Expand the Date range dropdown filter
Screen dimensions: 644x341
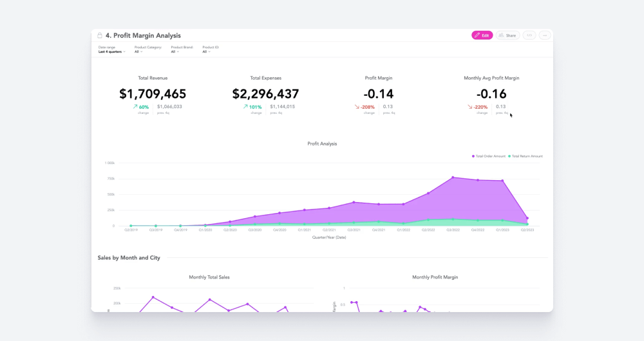click(x=111, y=51)
